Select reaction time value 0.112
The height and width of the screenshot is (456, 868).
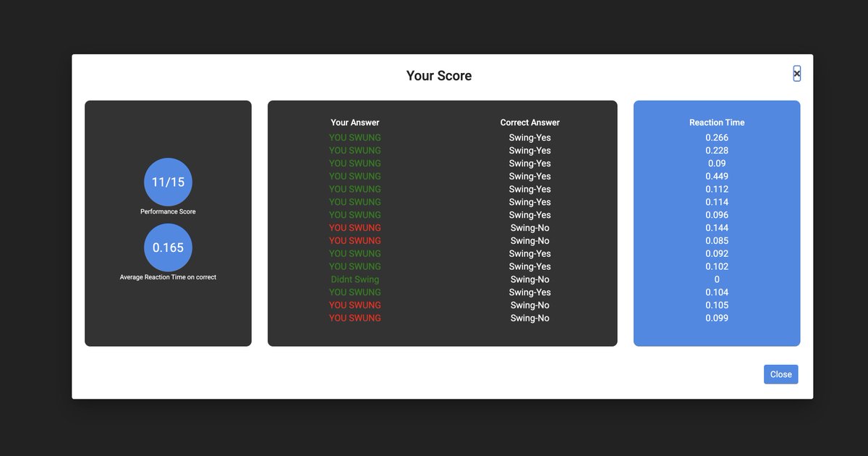click(x=717, y=190)
